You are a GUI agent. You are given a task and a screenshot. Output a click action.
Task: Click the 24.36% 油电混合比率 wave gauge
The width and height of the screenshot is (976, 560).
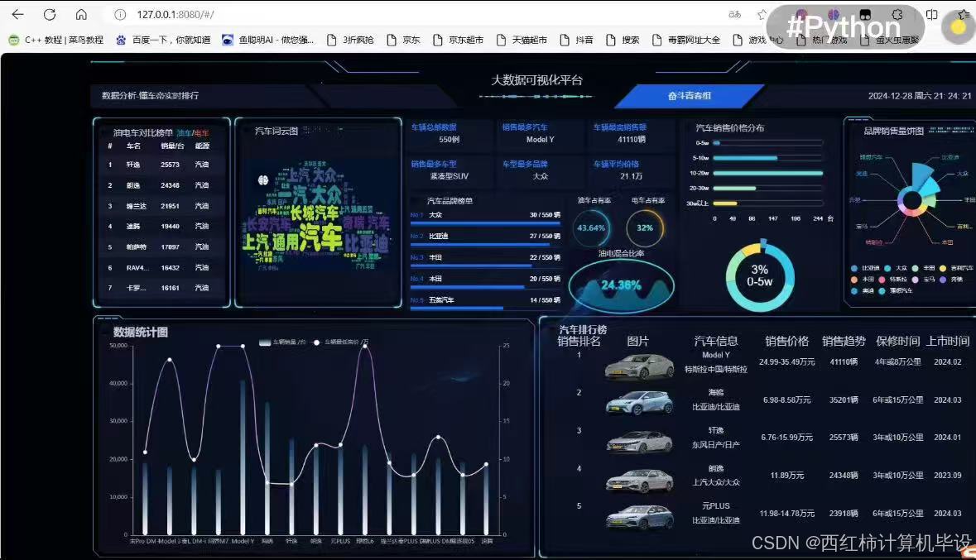(621, 285)
